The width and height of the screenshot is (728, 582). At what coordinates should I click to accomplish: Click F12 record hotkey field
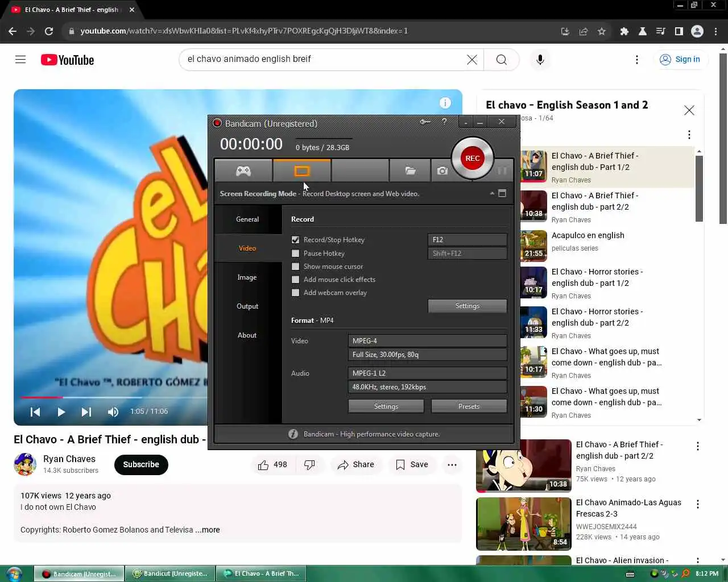(467, 240)
